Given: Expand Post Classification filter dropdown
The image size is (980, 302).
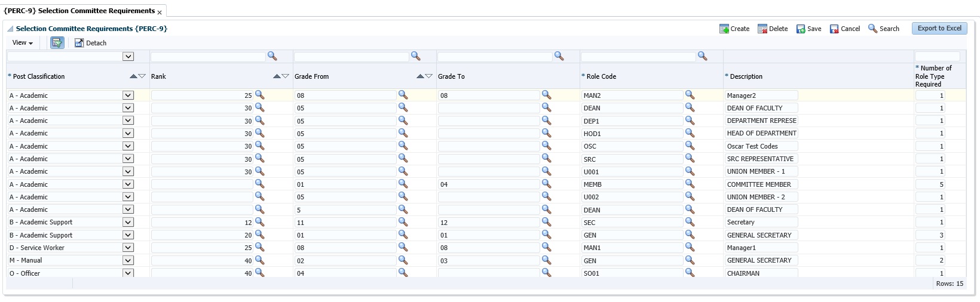Looking at the screenshot, I should click(128, 57).
